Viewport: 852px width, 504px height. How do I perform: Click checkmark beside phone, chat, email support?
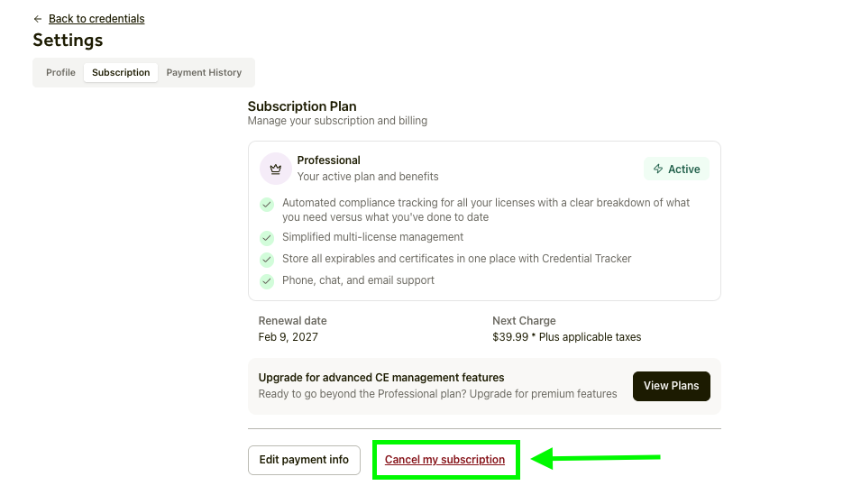(x=267, y=281)
